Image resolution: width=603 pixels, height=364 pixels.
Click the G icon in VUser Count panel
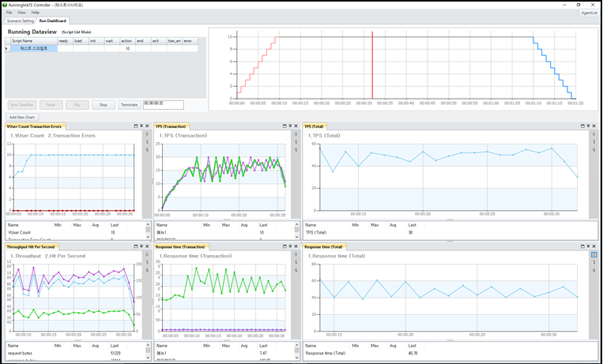click(x=146, y=150)
